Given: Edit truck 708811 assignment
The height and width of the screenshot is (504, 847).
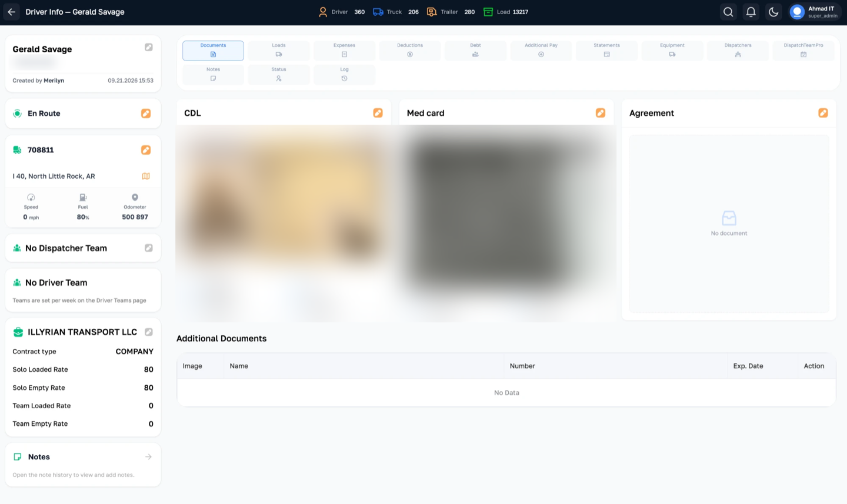Looking at the screenshot, I should pyautogui.click(x=146, y=150).
